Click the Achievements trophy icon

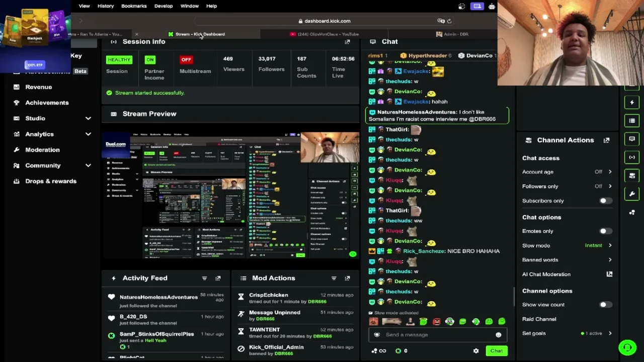17,103
